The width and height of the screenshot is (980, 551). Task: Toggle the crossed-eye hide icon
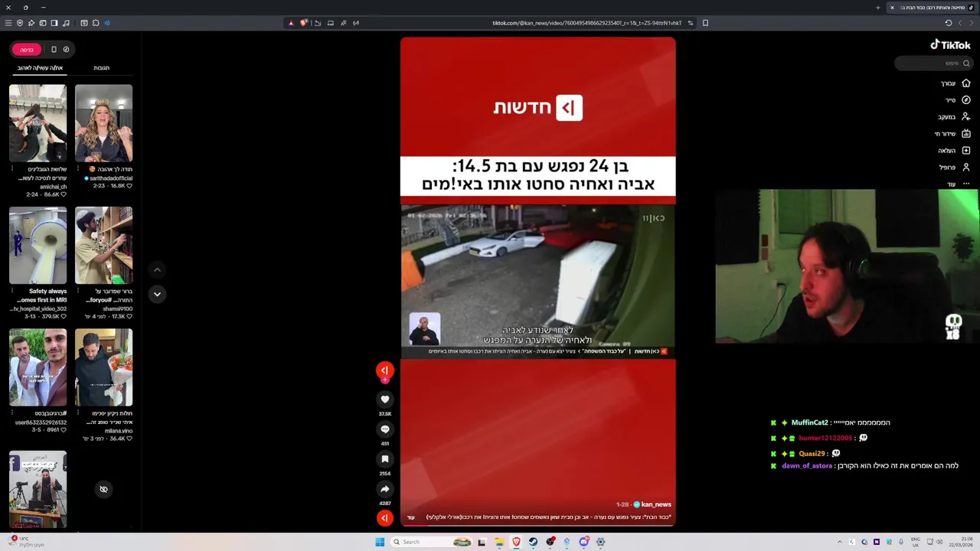coord(103,489)
